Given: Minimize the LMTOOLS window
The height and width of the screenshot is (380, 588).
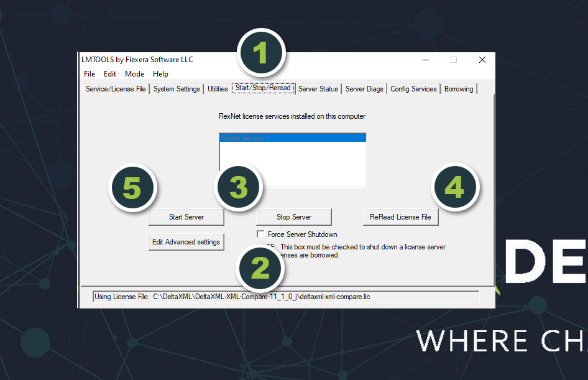Looking at the screenshot, I should [426, 60].
